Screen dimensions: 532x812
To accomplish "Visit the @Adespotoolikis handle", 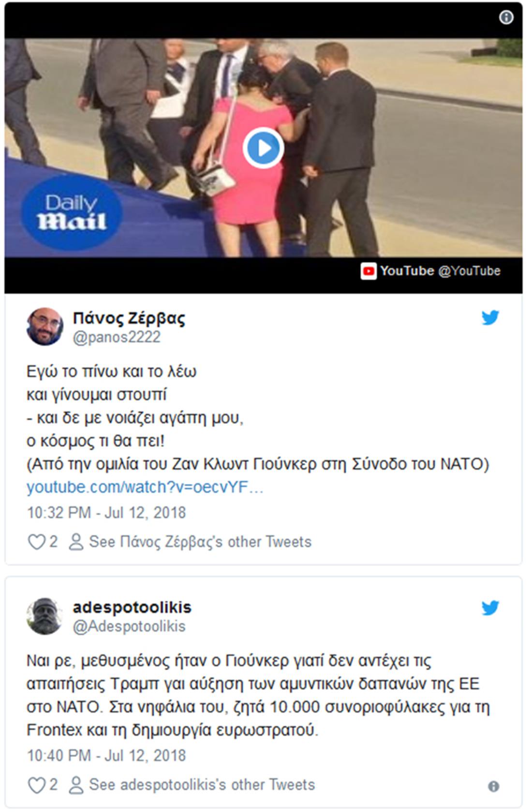I will 129,626.
